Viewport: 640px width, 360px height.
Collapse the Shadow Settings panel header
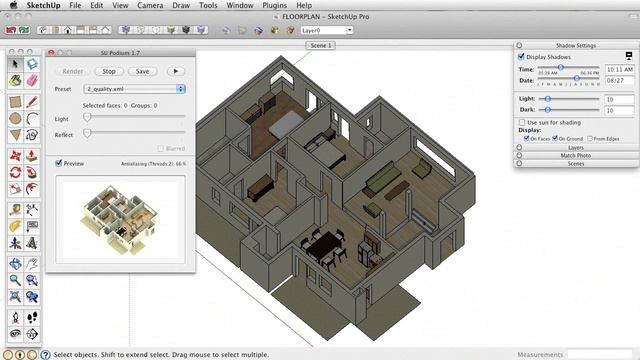point(576,45)
